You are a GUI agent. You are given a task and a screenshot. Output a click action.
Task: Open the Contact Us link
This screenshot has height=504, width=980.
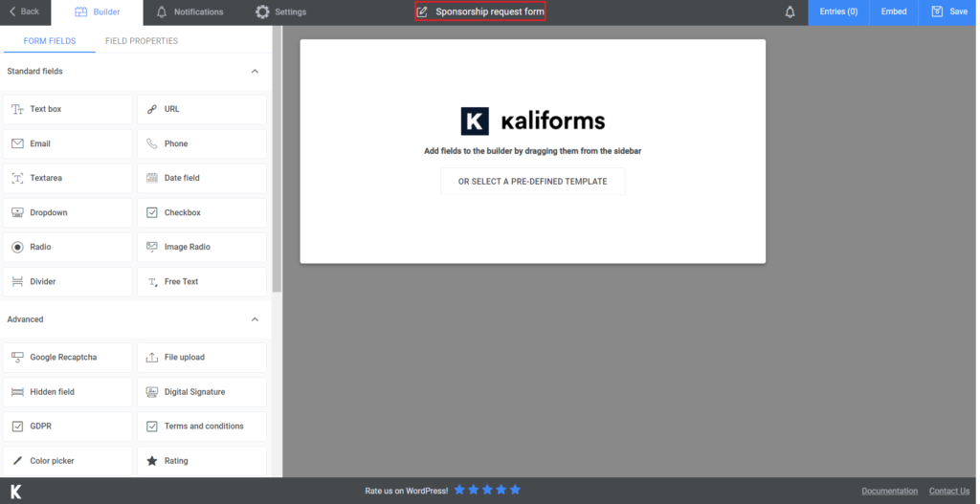[x=948, y=491]
